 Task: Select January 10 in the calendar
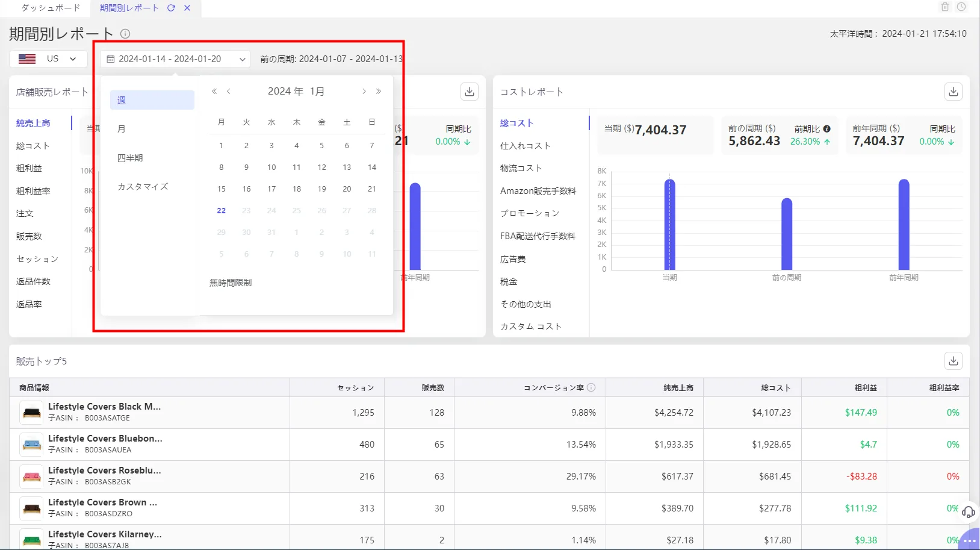point(271,167)
